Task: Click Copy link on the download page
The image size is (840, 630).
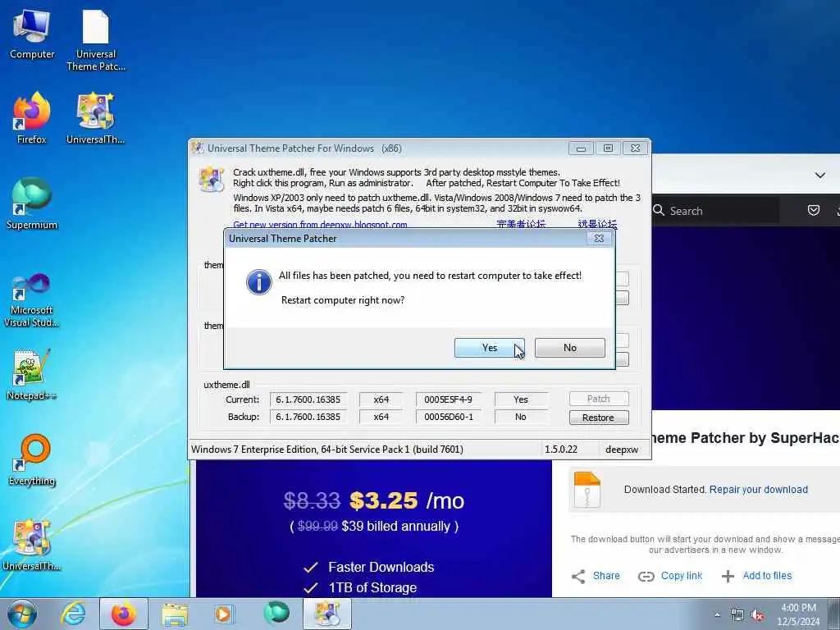Action: [x=682, y=576]
